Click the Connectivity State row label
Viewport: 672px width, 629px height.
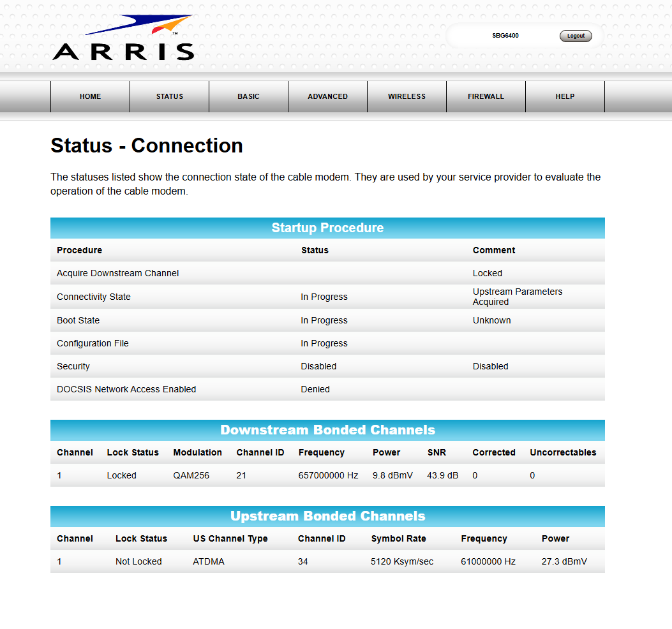coord(94,297)
